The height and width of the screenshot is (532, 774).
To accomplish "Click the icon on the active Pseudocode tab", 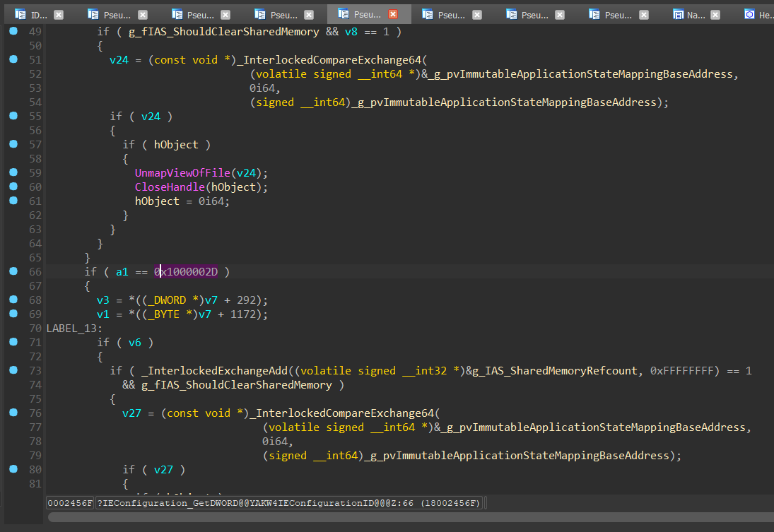I will tap(344, 14).
